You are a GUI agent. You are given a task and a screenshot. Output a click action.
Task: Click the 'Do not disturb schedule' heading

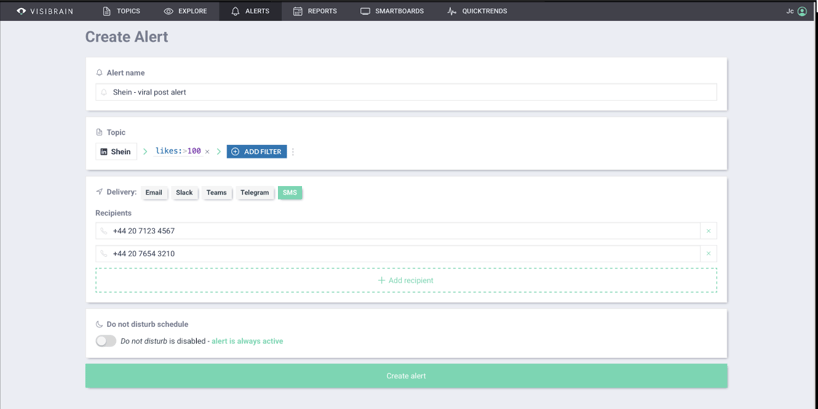tap(147, 324)
